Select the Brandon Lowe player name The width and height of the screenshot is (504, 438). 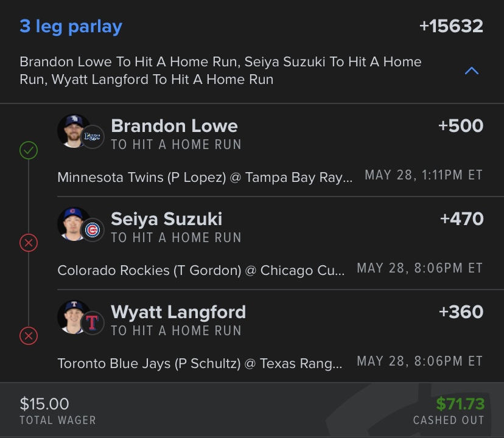click(174, 126)
